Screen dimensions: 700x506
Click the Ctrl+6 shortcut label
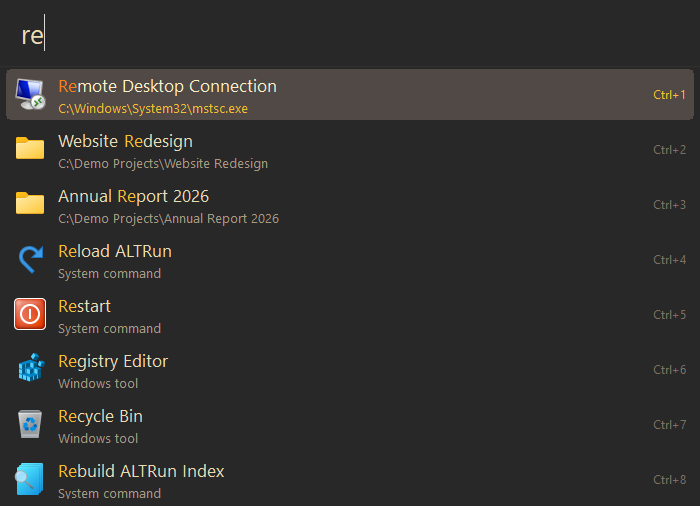[669, 369]
